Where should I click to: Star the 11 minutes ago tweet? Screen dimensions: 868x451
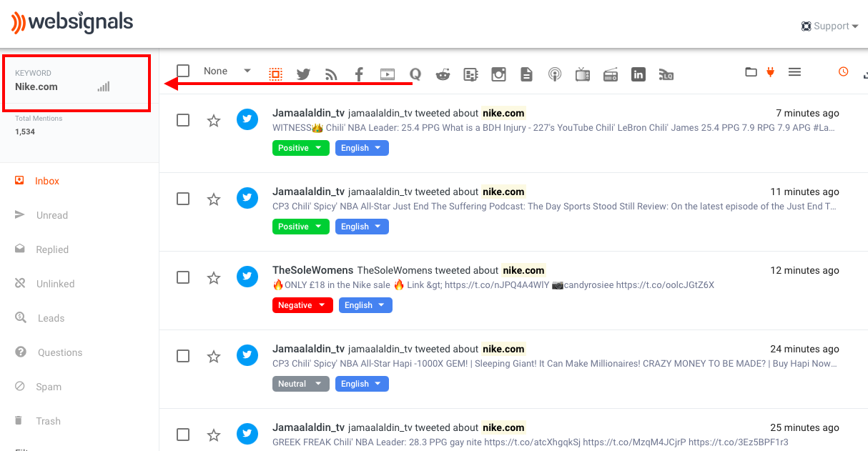click(x=213, y=199)
